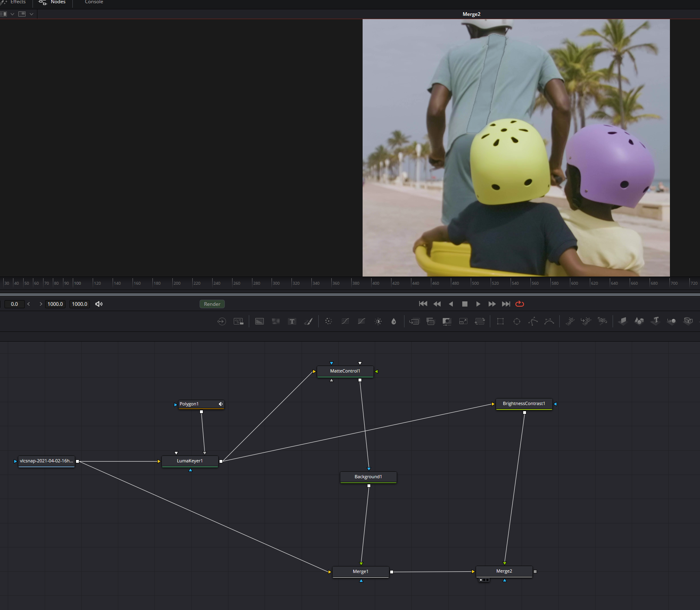The image size is (700, 610).
Task: Jump to first frame
Action: coord(423,304)
